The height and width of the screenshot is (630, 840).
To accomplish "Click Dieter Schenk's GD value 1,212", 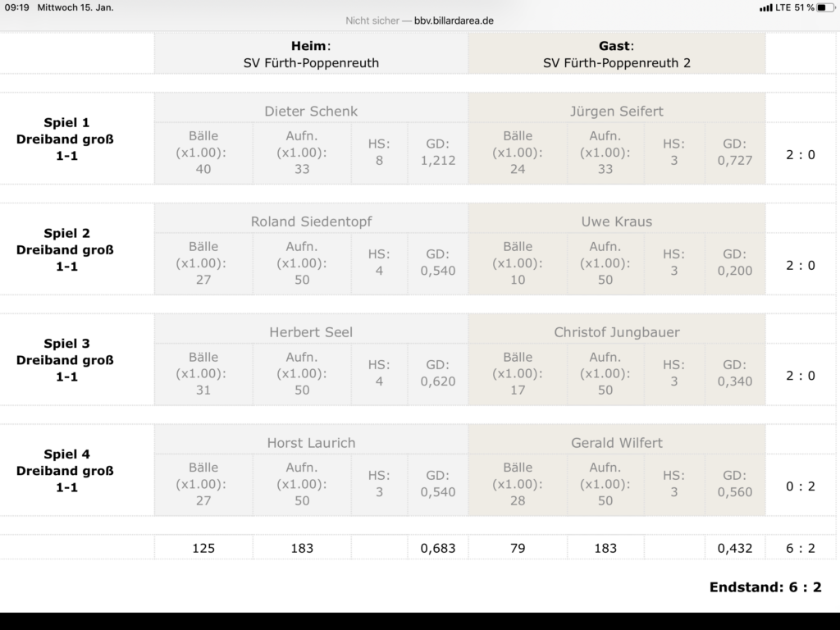I will (x=437, y=160).
